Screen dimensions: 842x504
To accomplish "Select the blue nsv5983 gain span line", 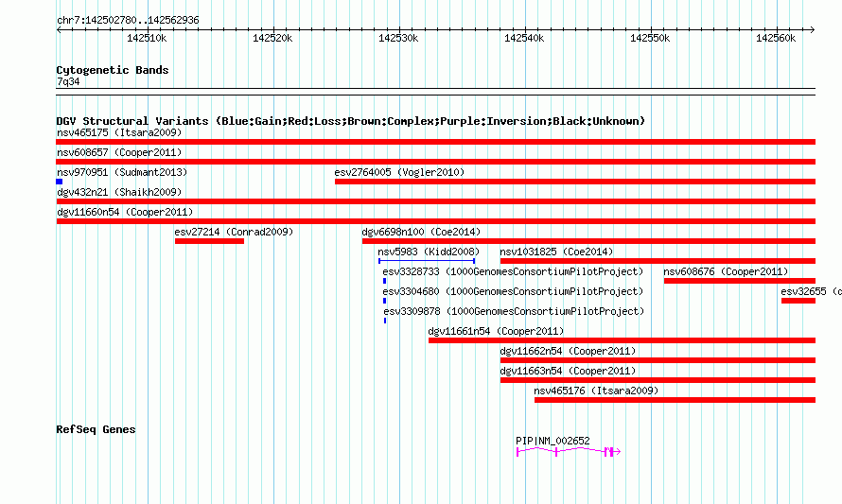I will 427,261.
